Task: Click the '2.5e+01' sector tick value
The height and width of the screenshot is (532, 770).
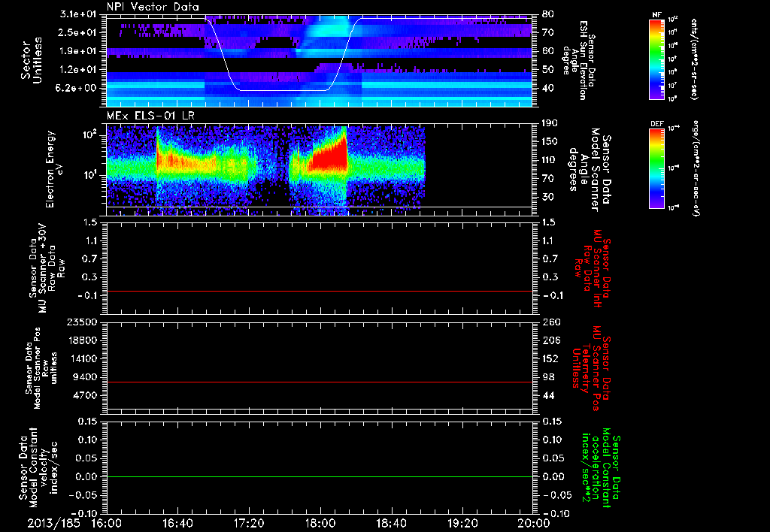Action: [x=79, y=32]
